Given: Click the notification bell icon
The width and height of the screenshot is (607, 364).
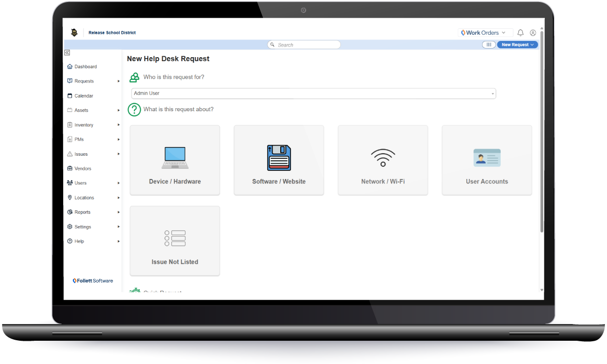Looking at the screenshot, I should tap(521, 33).
